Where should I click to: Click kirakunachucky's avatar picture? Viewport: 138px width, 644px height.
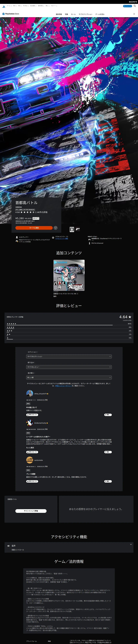click(30, 423)
